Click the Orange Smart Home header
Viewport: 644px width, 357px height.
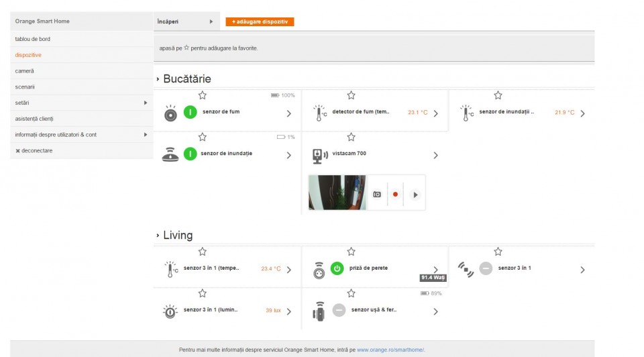[42, 21]
